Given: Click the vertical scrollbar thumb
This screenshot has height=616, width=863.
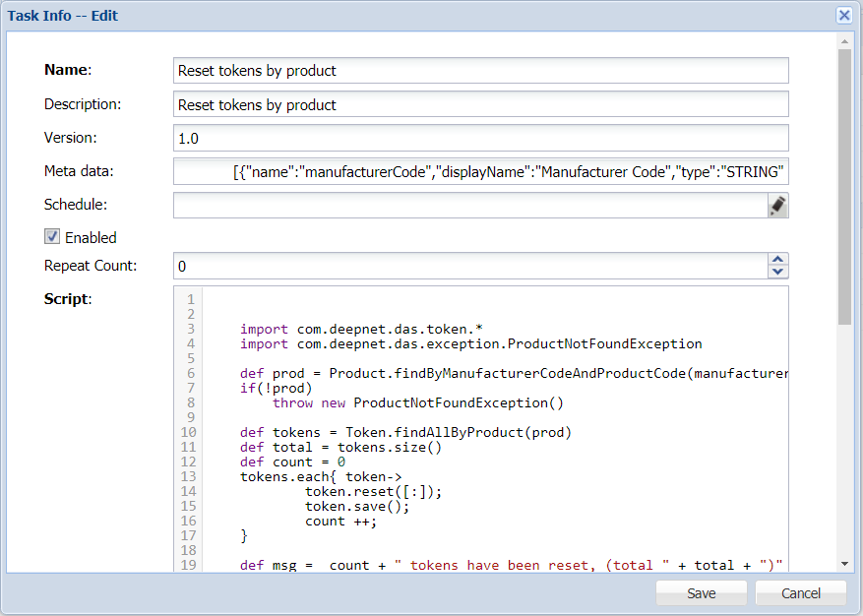Looking at the screenshot, I should [844, 187].
